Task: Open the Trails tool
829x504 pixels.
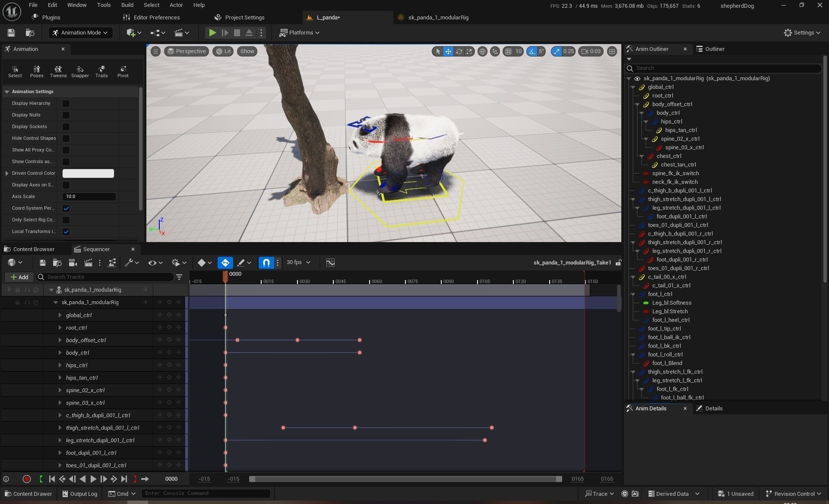Action: click(x=101, y=71)
